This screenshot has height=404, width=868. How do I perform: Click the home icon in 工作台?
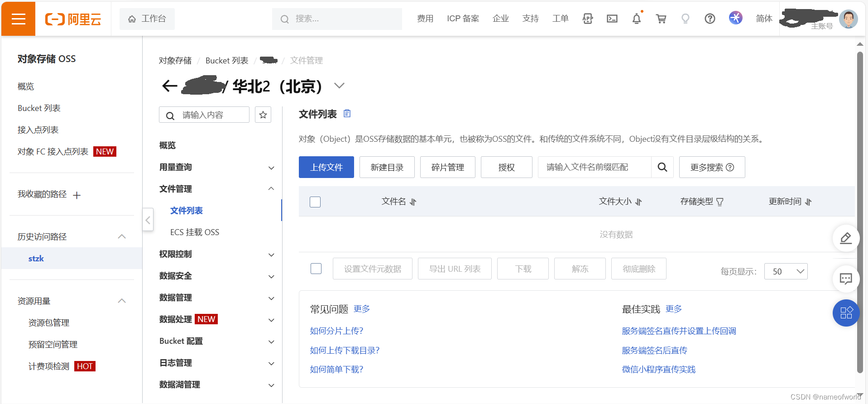click(x=132, y=19)
